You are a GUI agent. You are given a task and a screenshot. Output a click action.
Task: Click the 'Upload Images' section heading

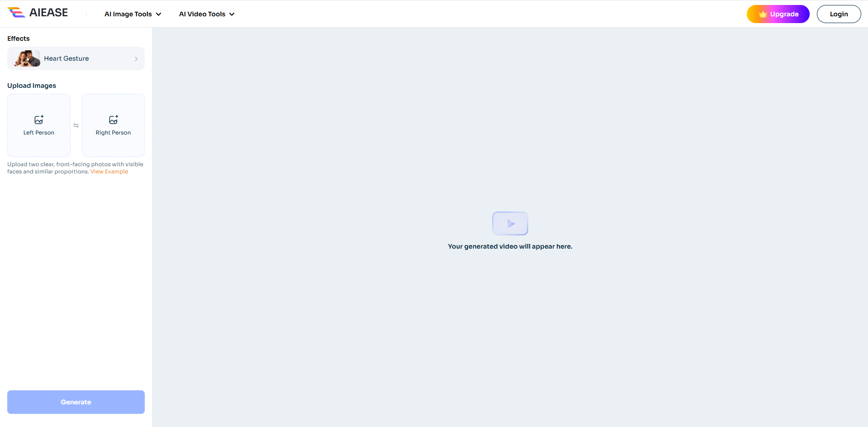point(32,86)
